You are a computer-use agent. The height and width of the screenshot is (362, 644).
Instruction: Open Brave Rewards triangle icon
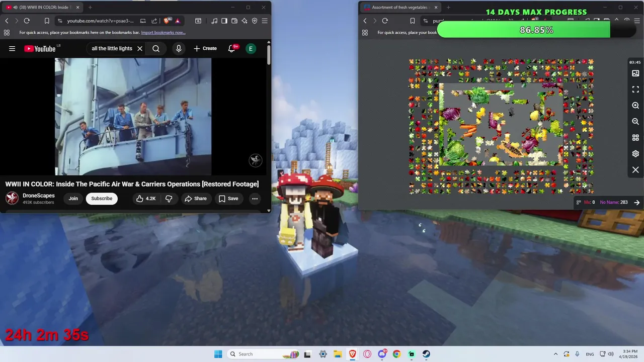tap(178, 21)
